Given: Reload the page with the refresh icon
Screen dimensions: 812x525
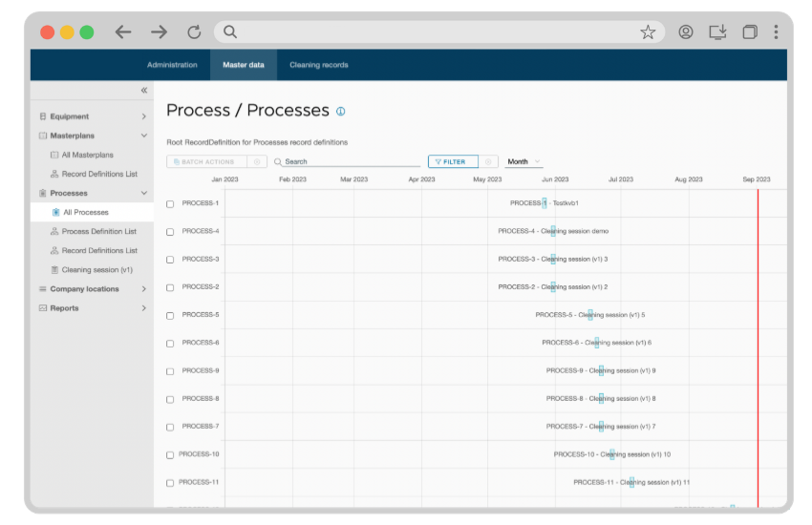Looking at the screenshot, I should (194, 32).
